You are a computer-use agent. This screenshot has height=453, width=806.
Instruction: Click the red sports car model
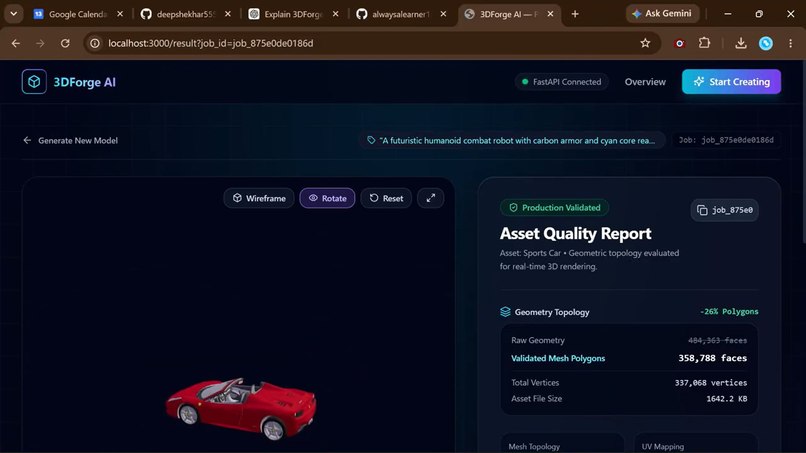[x=241, y=408]
